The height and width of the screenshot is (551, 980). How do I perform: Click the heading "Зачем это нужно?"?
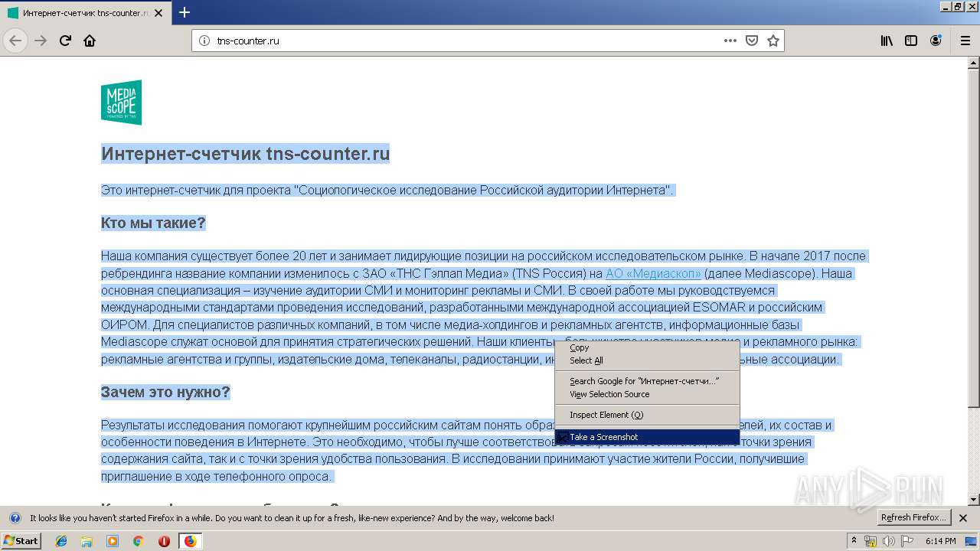point(165,392)
